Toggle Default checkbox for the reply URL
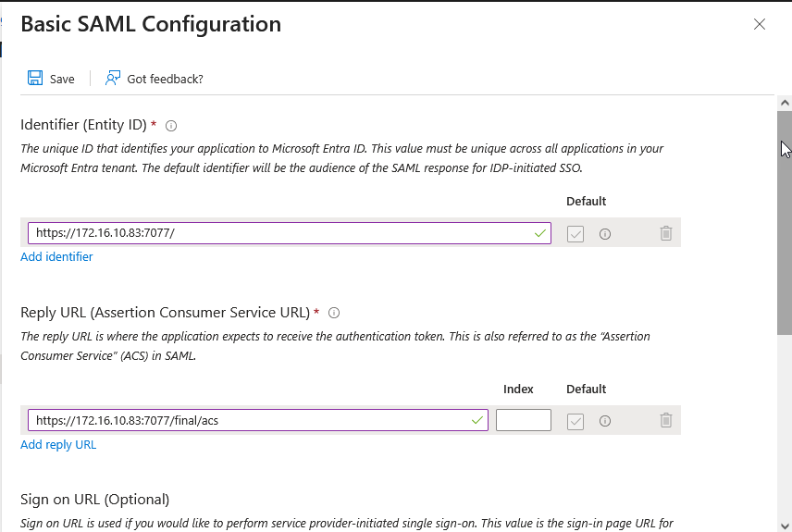792x532 pixels. [575, 421]
